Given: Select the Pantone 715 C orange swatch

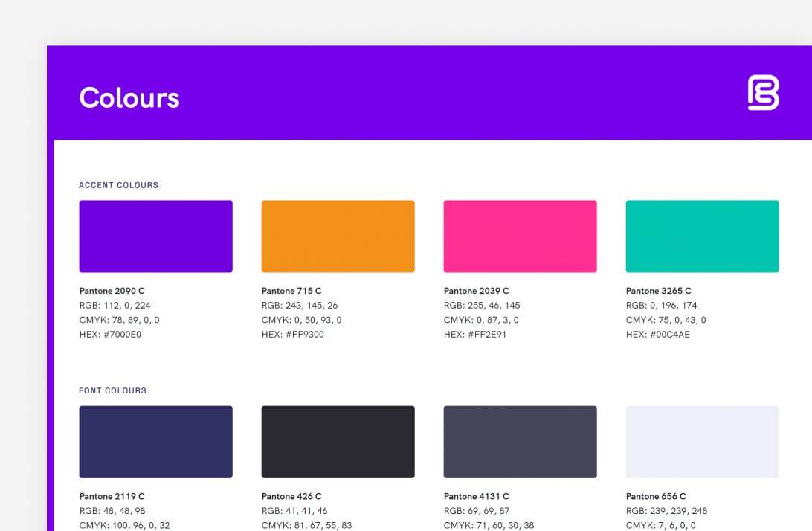Looking at the screenshot, I should pos(338,236).
